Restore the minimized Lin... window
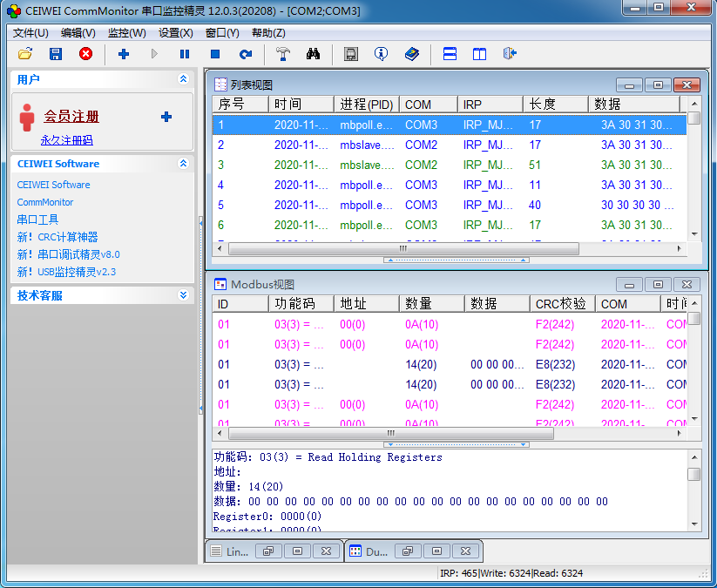The width and height of the screenshot is (717, 588). click(268, 551)
